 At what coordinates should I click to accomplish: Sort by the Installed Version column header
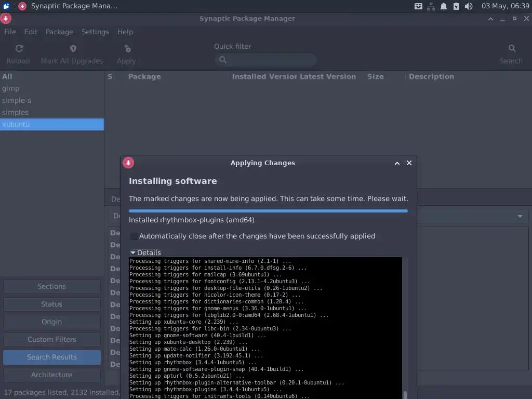click(264, 77)
